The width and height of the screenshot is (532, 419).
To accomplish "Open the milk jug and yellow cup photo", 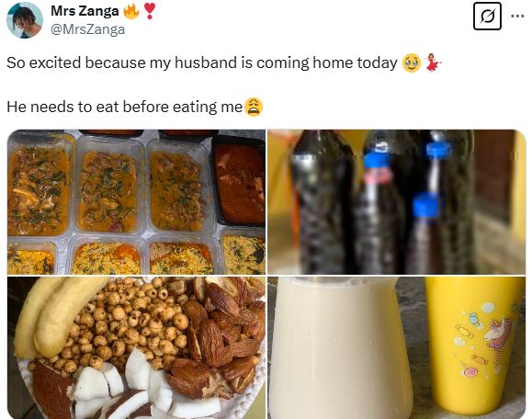I will [397, 347].
